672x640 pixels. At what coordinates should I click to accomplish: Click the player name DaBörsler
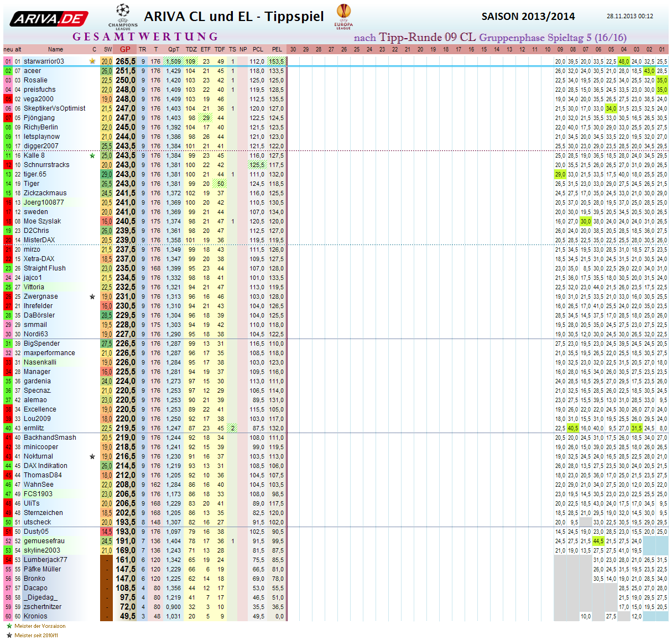coord(40,315)
